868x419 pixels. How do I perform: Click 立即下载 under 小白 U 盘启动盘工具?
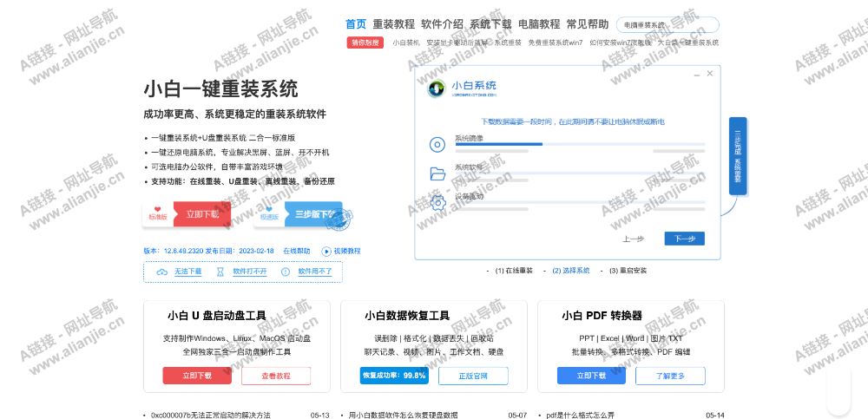pyautogui.click(x=197, y=376)
